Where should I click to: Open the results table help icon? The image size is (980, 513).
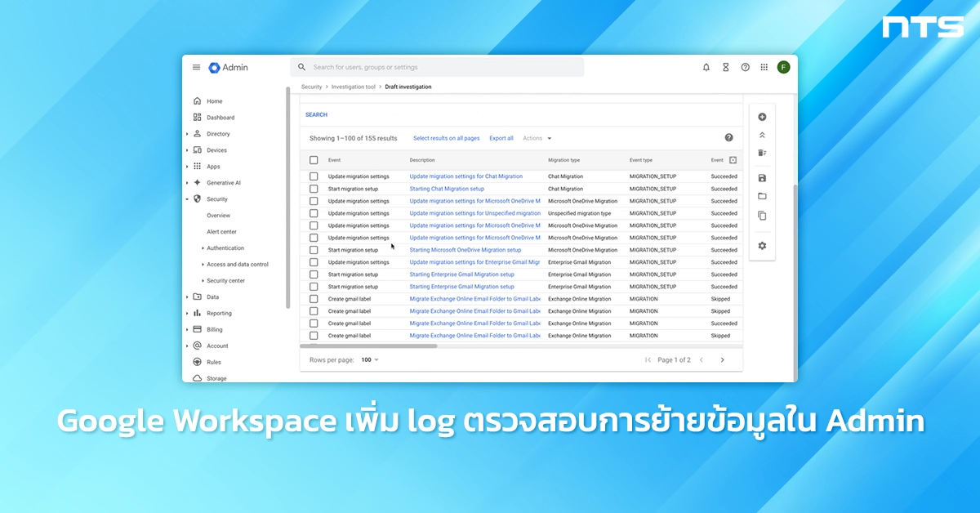pos(728,138)
